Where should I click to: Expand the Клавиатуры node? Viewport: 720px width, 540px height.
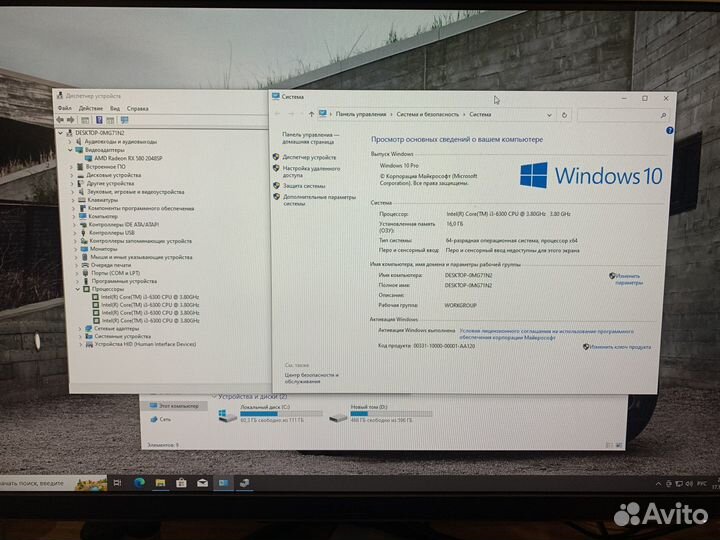(x=73, y=200)
